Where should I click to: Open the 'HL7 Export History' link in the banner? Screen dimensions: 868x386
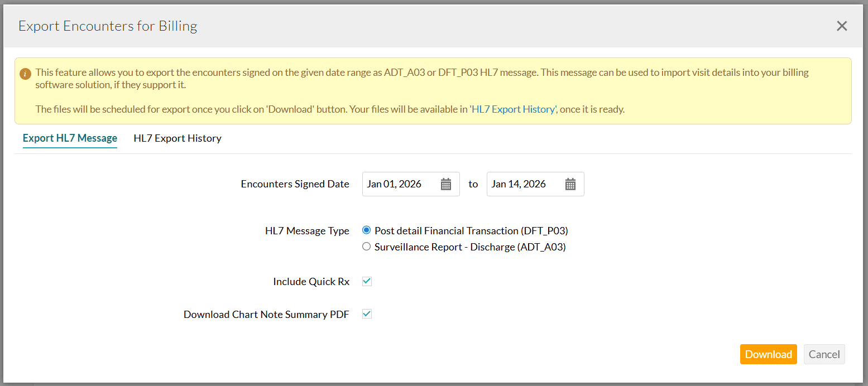513,109
